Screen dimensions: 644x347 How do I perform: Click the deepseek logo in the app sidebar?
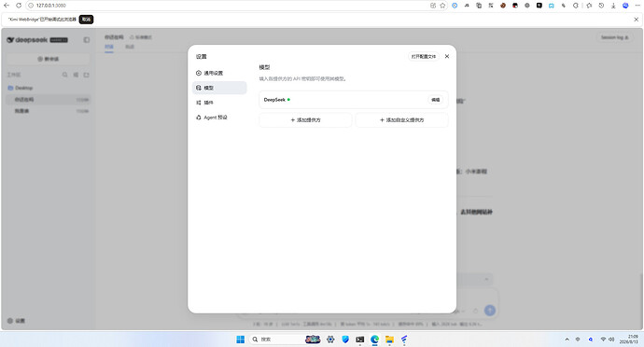(27, 40)
